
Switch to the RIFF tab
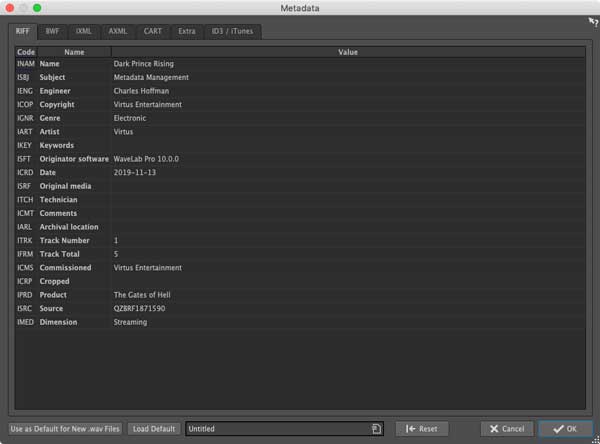coord(23,31)
